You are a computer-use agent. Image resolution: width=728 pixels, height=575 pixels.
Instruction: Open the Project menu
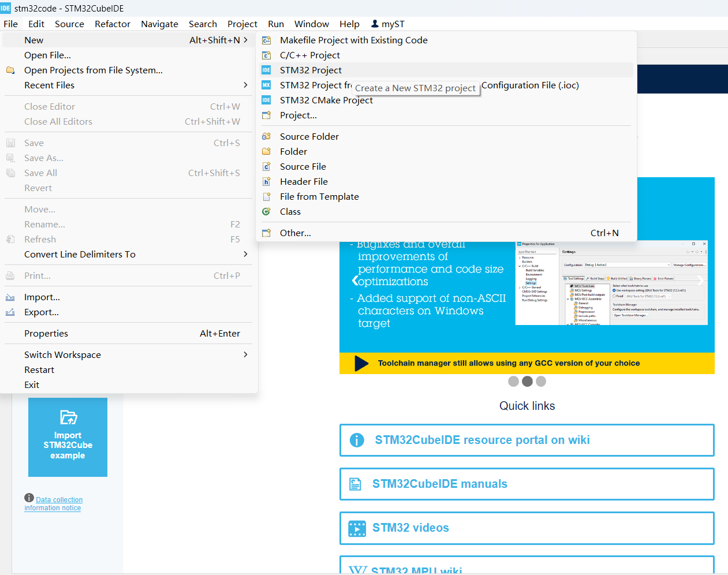click(x=242, y=24)
